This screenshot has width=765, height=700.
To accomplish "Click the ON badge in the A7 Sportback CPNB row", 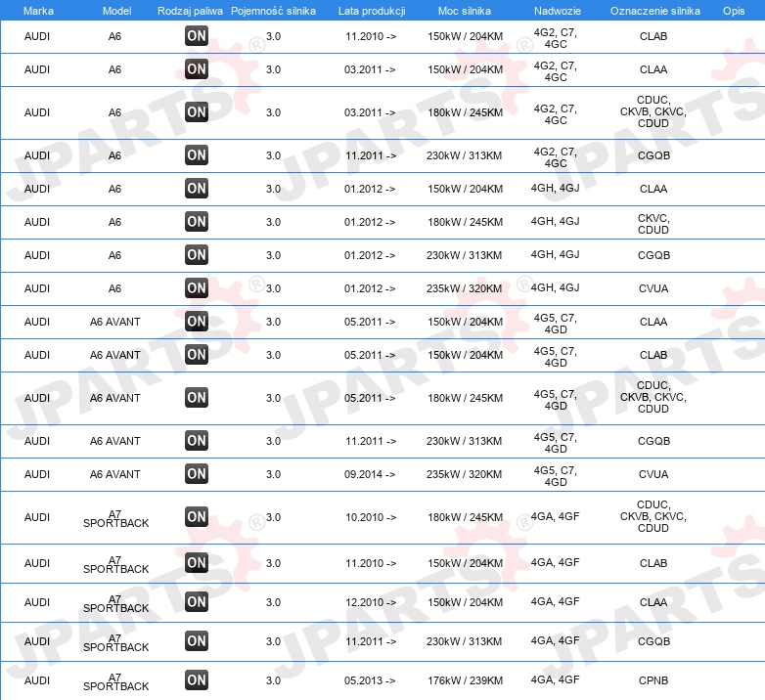I will (x=197, y=680).
